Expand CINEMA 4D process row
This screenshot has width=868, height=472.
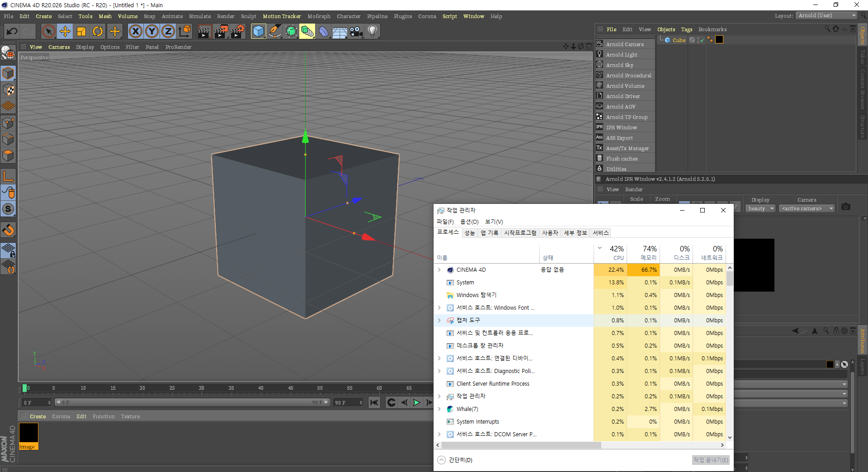[439, 270]
